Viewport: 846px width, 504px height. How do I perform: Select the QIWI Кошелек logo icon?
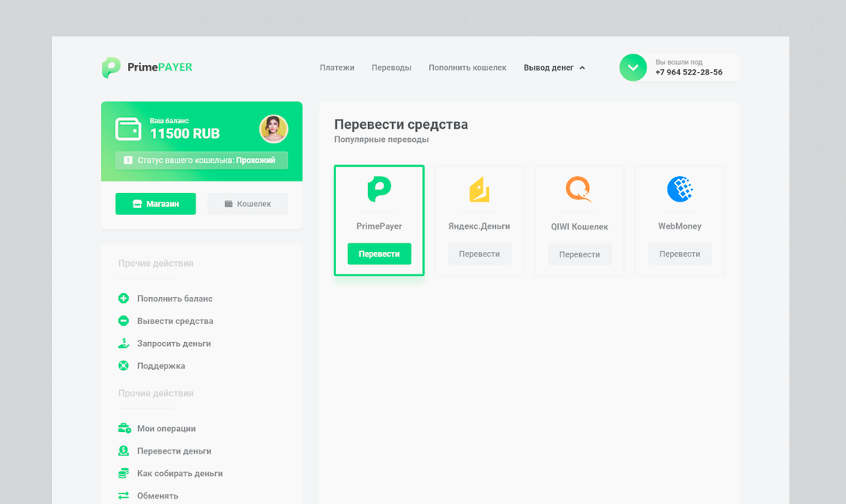(578, 189)
